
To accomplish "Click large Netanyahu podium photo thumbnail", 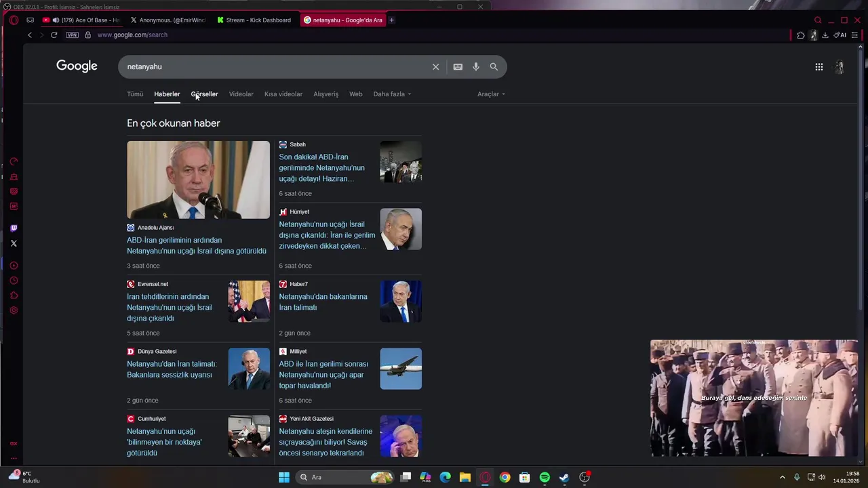I will 198,180.
